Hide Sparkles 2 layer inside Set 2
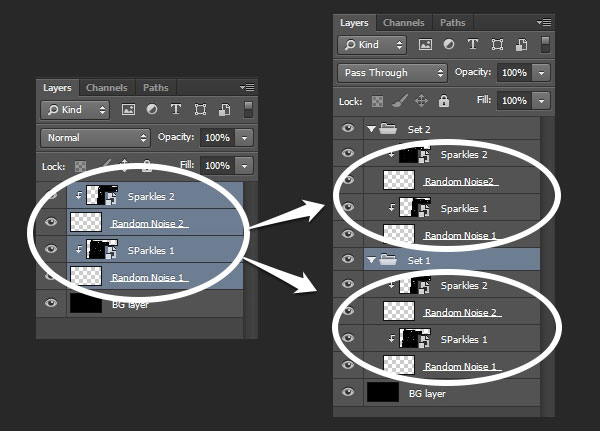Screen dimensions: 600x431 click(348, 153)
